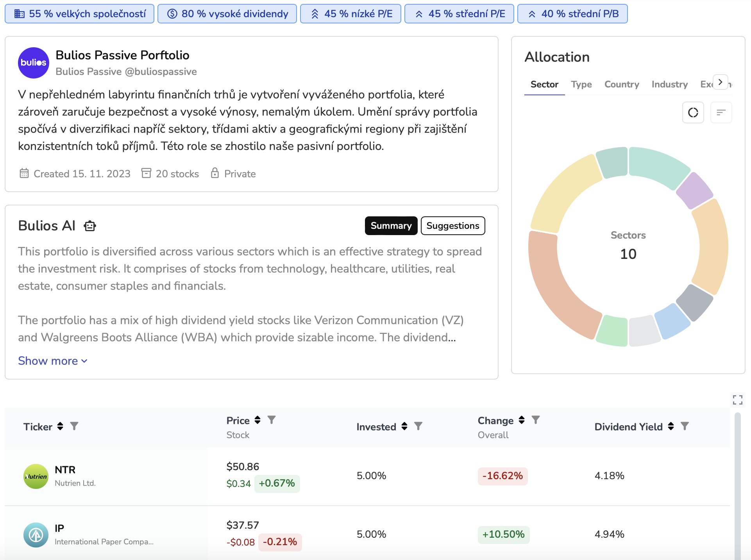The width and height of the screenshot is (751, 560).
Task: Select the light blue donut segment
Action: pyautogui.click(x=673, y=321)
